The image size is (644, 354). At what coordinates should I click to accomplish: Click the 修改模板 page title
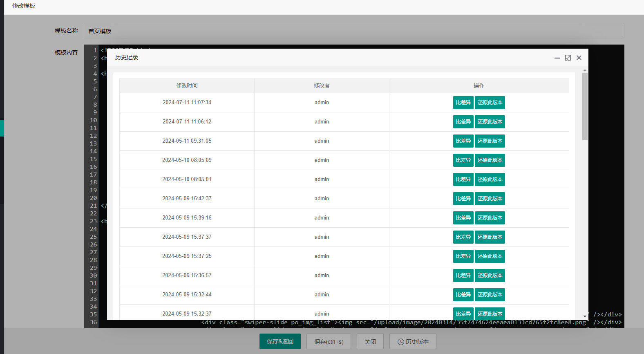24,6
